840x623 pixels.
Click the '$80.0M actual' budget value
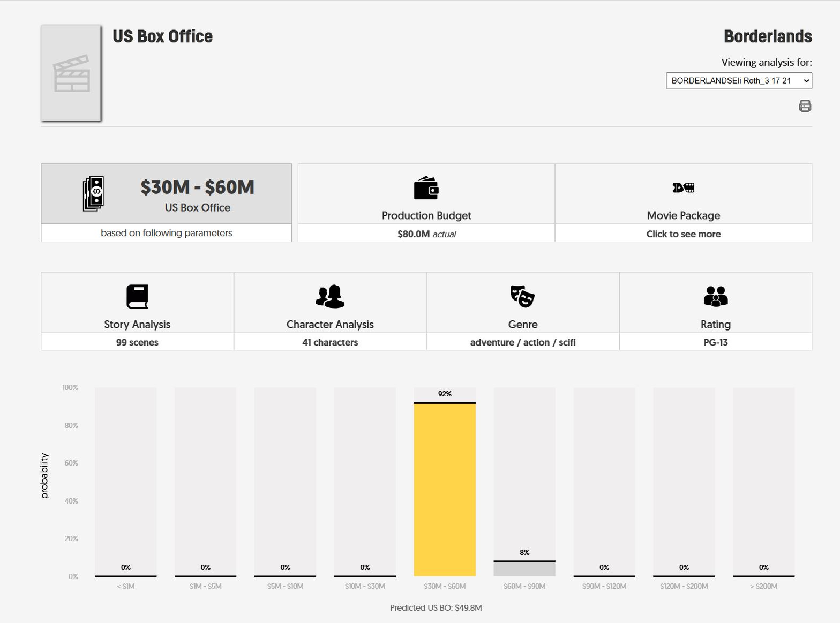(x=426, y=234)
